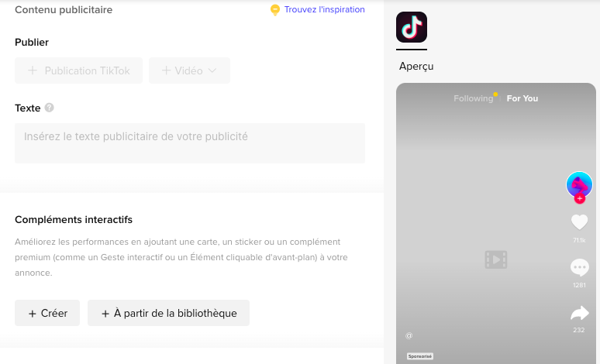Click the profile avatar in the preview
The height and width of the screenshot is (364, 600).
coord(579,184)
